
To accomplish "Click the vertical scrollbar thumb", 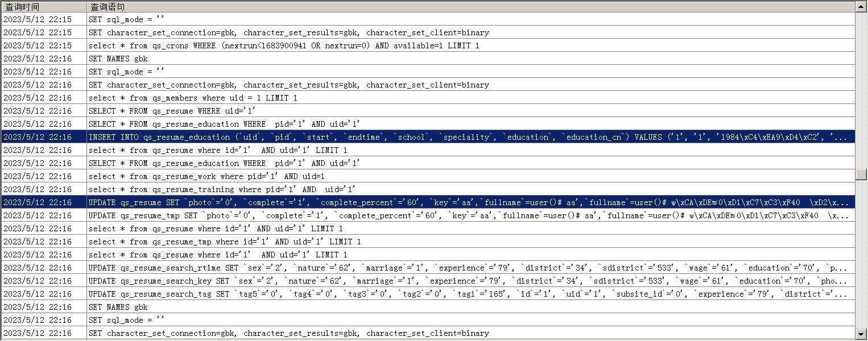I will pyautogui.click(x=861, y=174).
